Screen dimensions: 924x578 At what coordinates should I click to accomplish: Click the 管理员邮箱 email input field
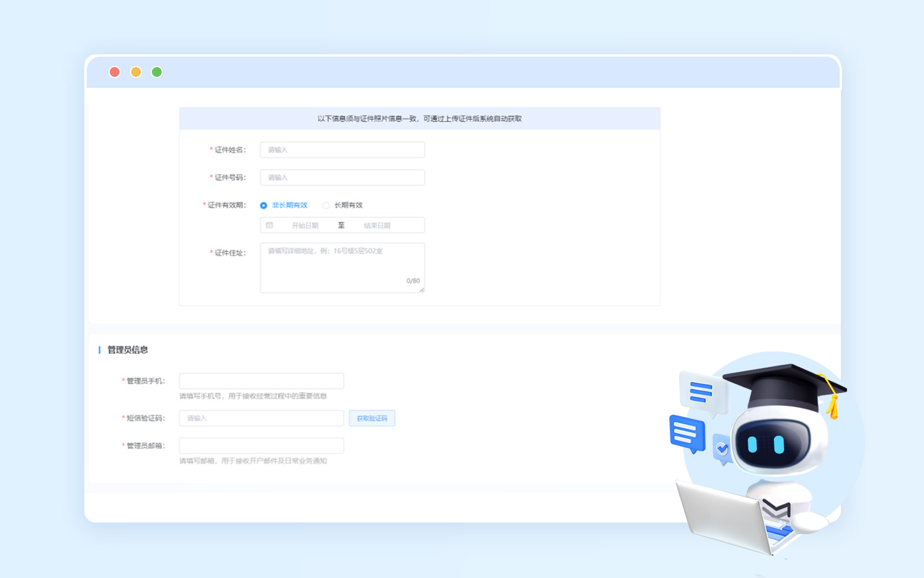[262, 446]
